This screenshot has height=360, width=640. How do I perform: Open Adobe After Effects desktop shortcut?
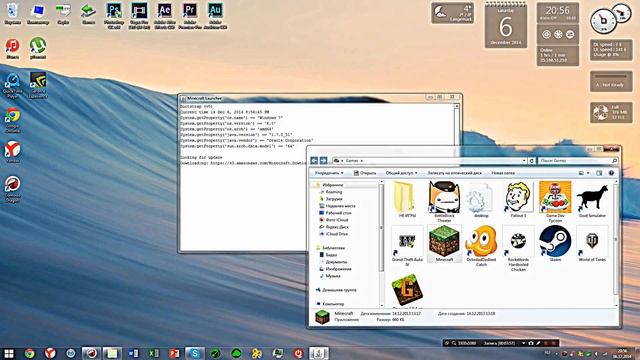coord(164,16)
